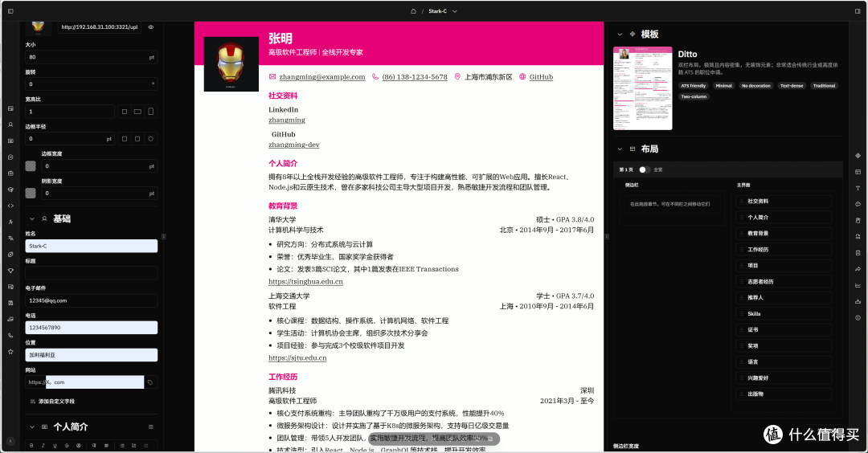Toggle underline in summary editor toolbar
Screen dimensions: 868x453
click(x=55, y=446)
